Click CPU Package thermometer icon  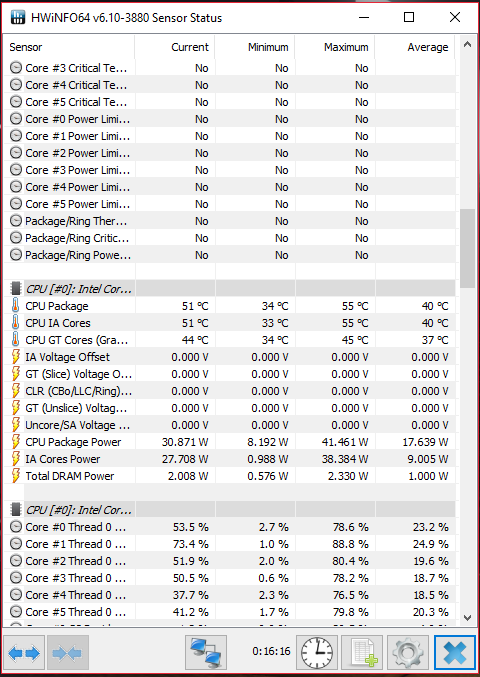coord(16,306)
